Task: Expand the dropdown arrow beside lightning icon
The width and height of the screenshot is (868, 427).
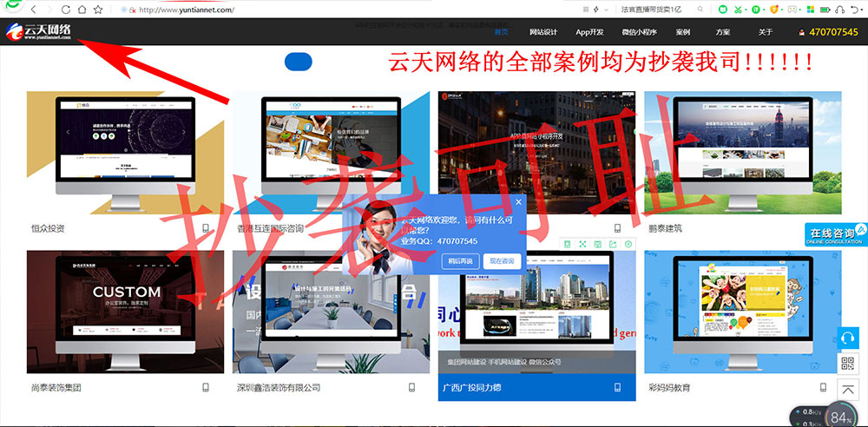Action: pyautogui.click(x=606, y=10)
